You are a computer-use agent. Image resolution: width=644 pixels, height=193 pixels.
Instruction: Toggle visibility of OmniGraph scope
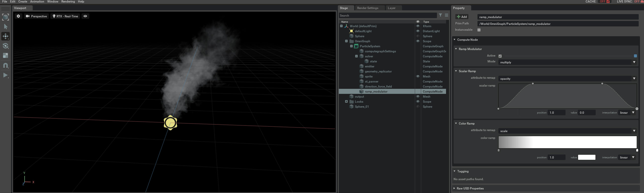[418, 41]
